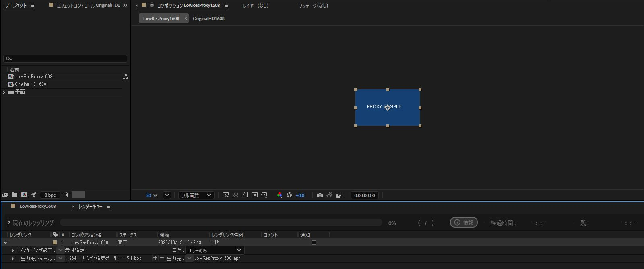Screen dimensions: 644x269
Task: Expand 現在のレンダリング details
Action: [x=9, y=222]
